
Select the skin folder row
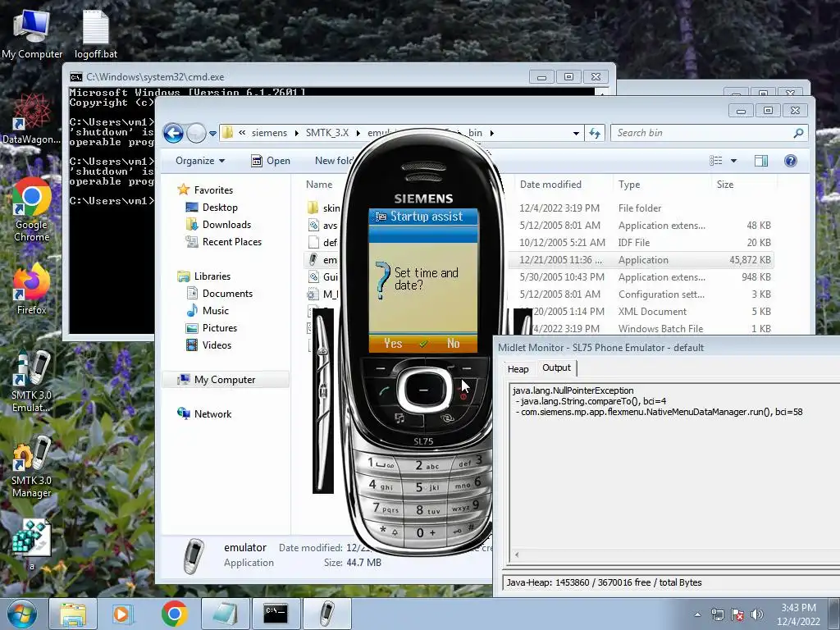tap(538, 208)
